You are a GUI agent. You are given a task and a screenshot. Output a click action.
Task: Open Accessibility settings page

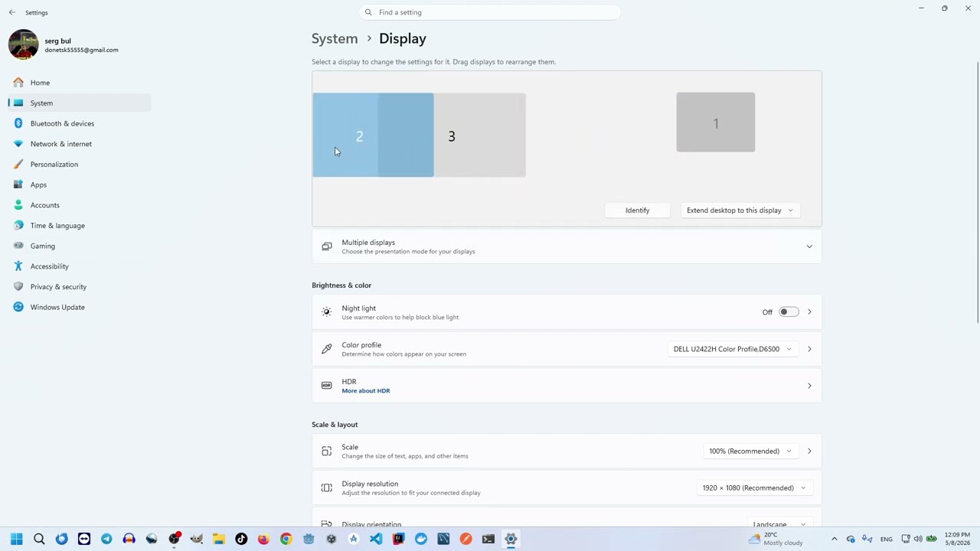tap(80, 266)
